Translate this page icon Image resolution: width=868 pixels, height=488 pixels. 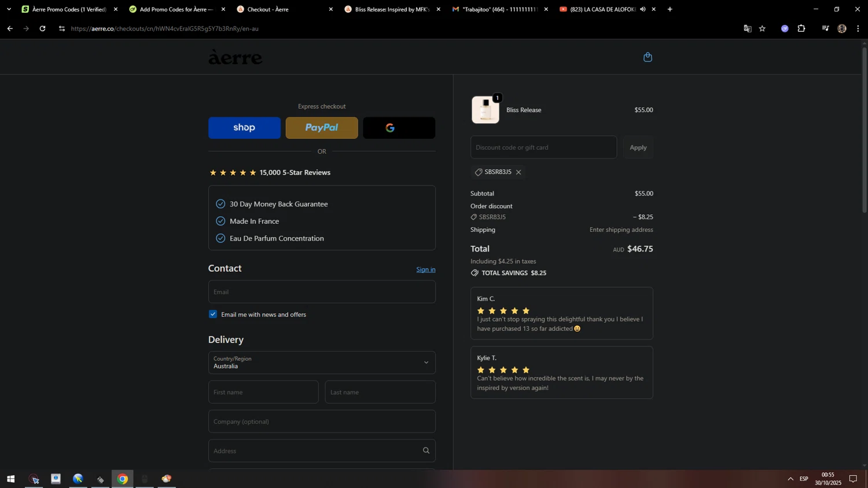tap(747, 28)
